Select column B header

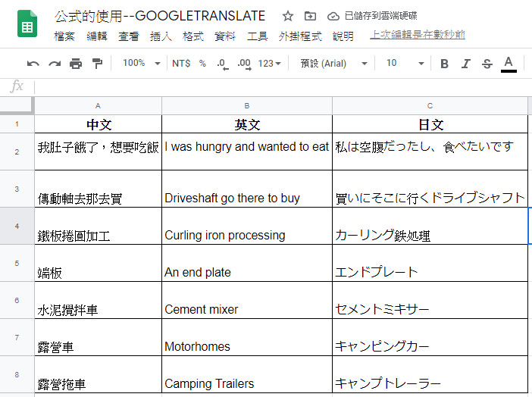247,106
